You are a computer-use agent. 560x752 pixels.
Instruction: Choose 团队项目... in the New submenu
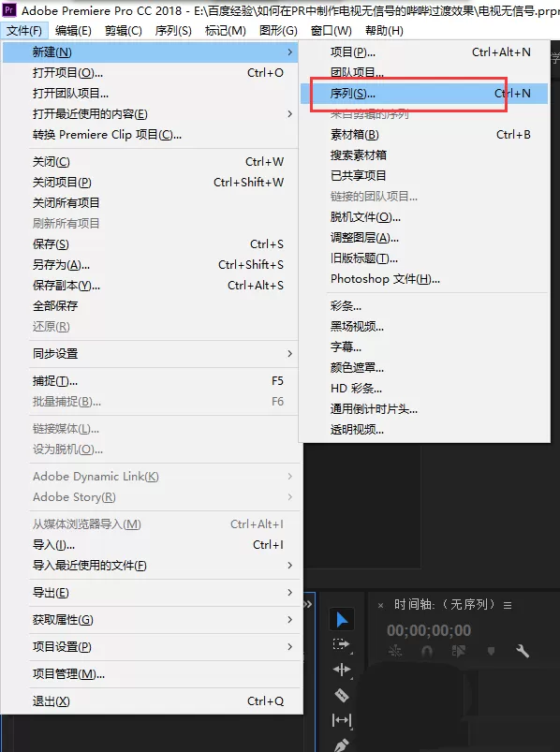424,72
